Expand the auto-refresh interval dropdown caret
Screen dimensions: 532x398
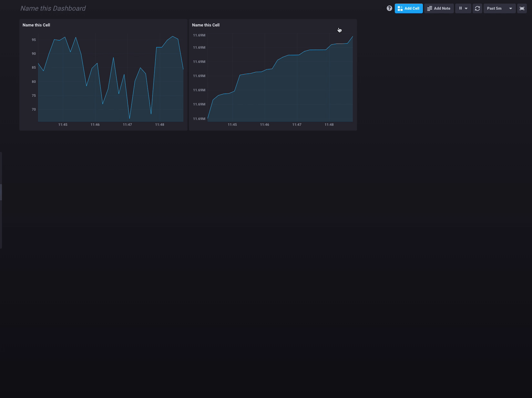pos(466,8)
